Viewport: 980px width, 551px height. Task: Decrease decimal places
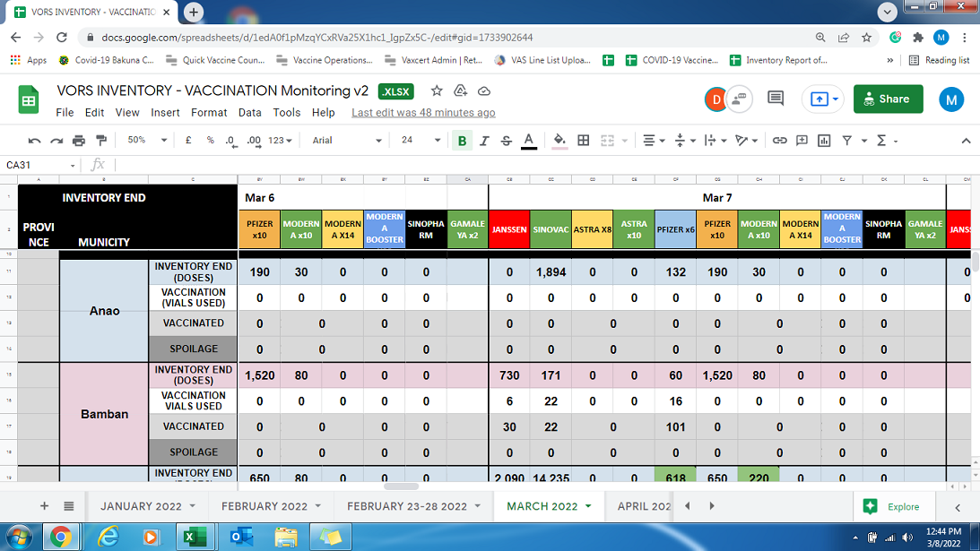click(x=231, y=141)
